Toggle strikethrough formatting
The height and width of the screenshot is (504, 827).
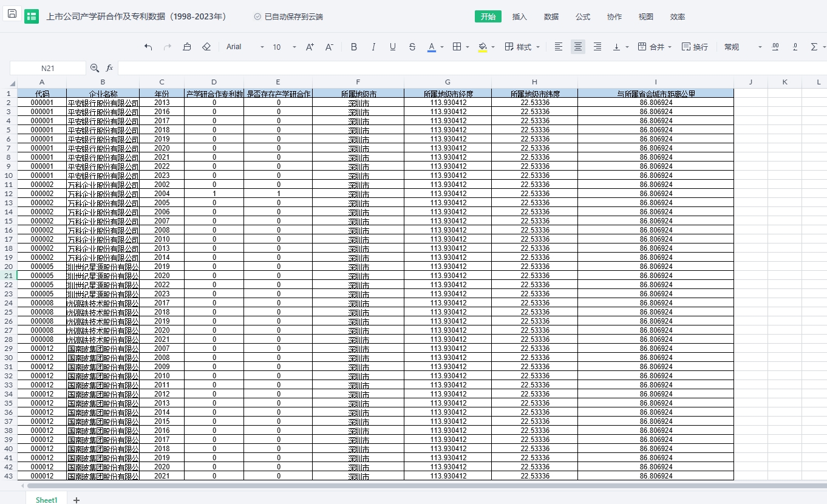click(412, 47)
